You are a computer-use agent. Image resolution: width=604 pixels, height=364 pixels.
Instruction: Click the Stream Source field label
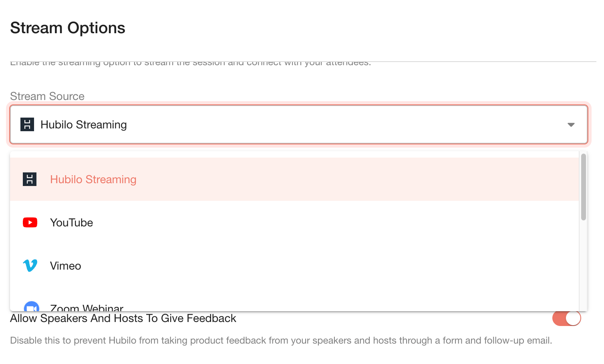tap(47, 96)
